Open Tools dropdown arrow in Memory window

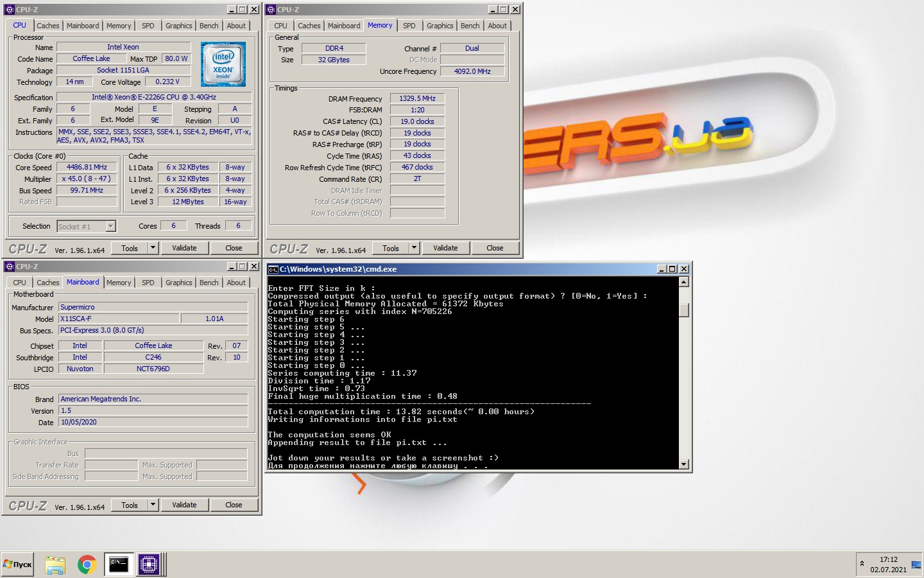click(x=414, y=248)
